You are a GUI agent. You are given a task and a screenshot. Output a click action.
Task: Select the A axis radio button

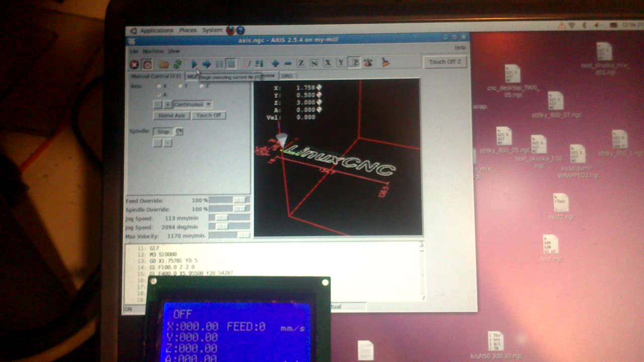(x=159, y=95)
